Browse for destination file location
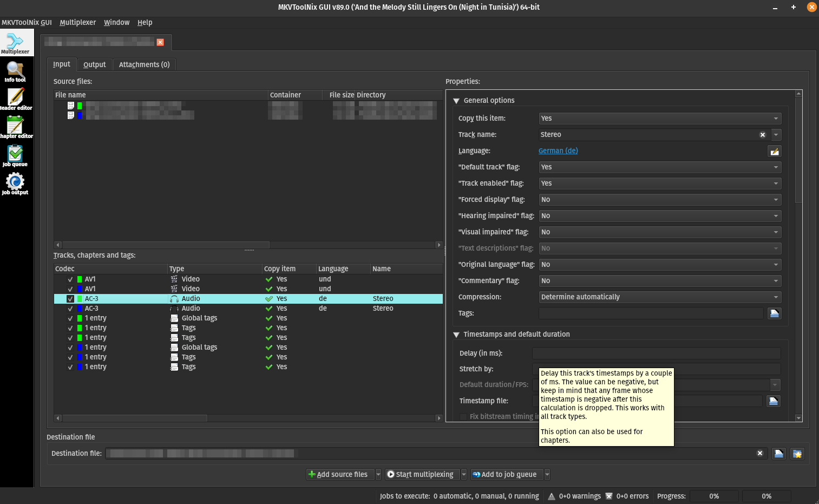The height and width of the screenshot is (504, 819). coord(779,454)
